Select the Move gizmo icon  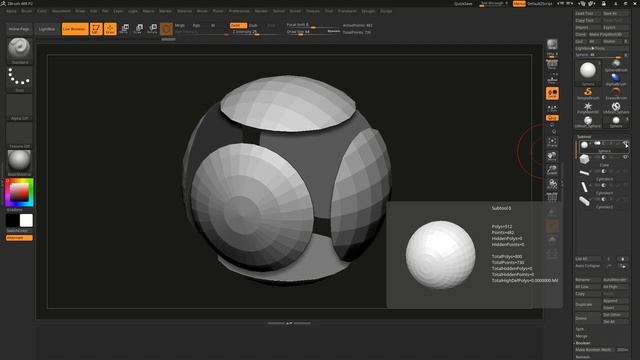click(x=124, y=29)
